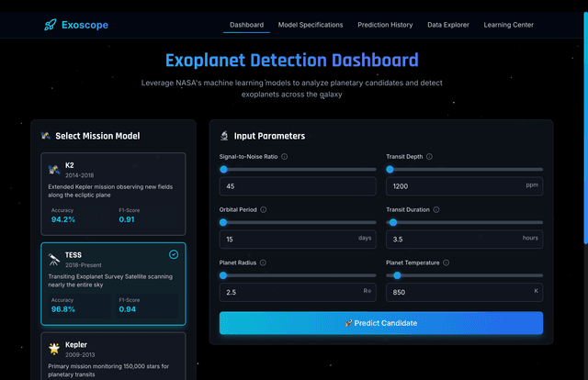Screen dimensions: 588x380
Task: Select the K2 mission model card
Action: pyautogui.click(x=113, y=193)
